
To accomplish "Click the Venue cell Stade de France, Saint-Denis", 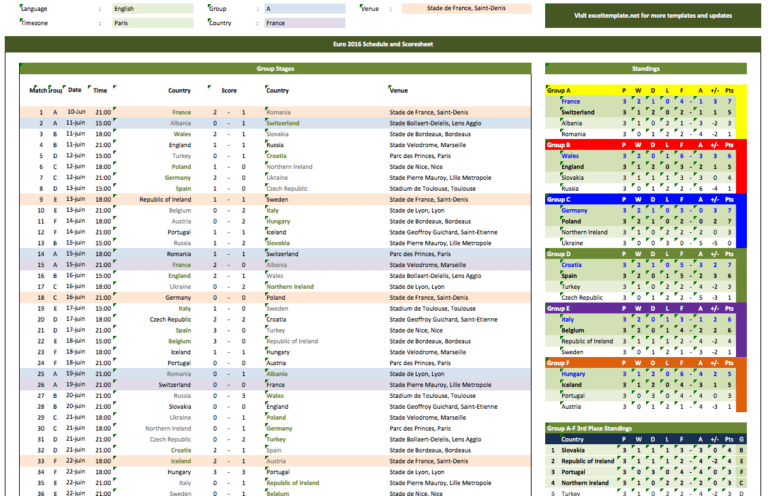I will point(466,8).
